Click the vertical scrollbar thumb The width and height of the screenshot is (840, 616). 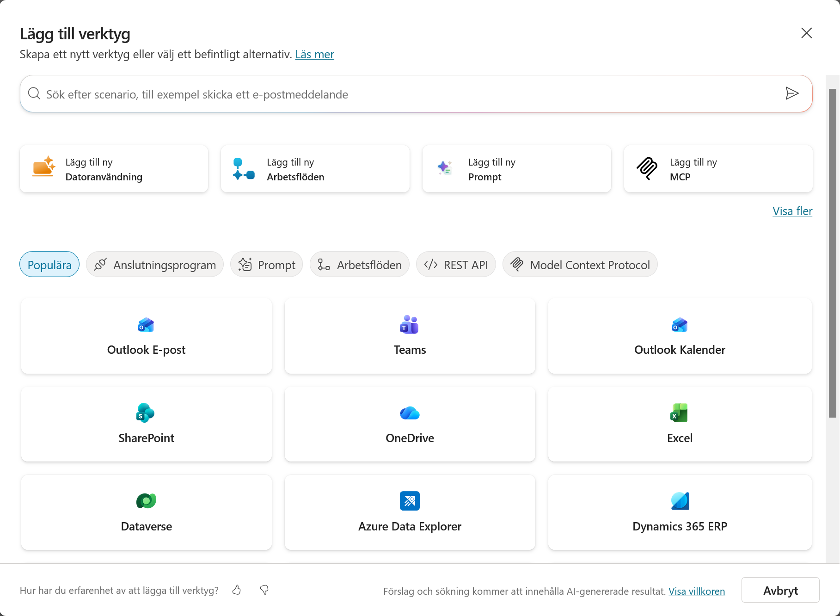pos(833,253)
